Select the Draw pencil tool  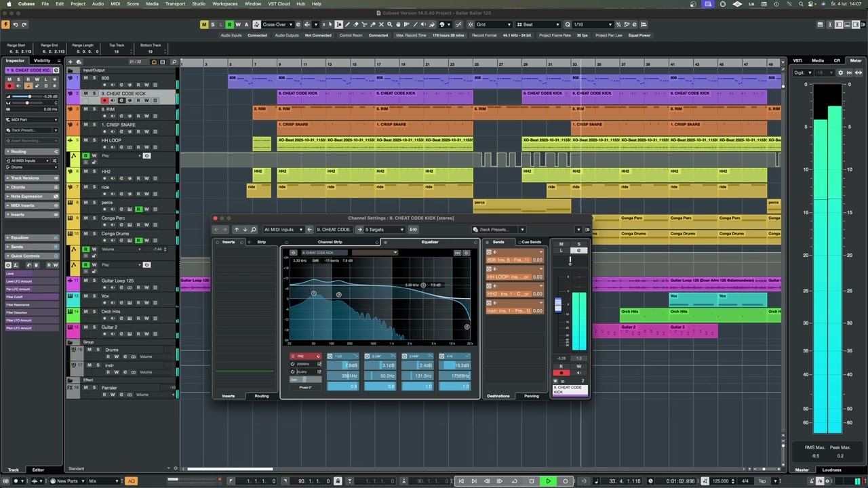pos(347,24)
